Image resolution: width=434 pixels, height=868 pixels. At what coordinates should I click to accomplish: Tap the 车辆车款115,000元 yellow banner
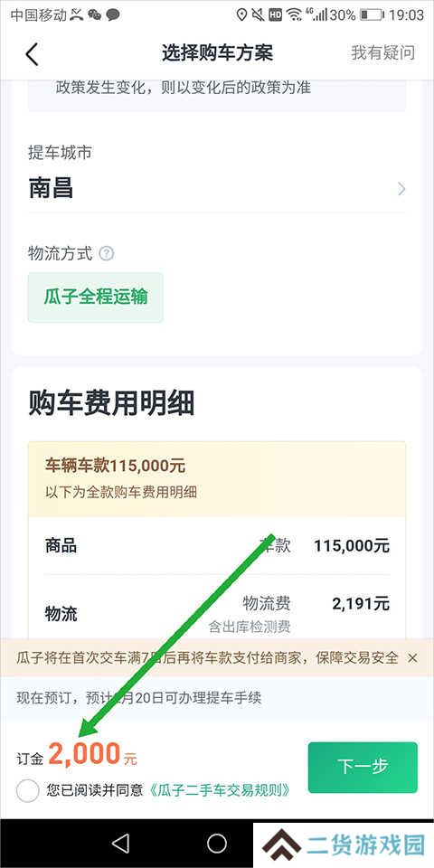[x=217, y=479]
